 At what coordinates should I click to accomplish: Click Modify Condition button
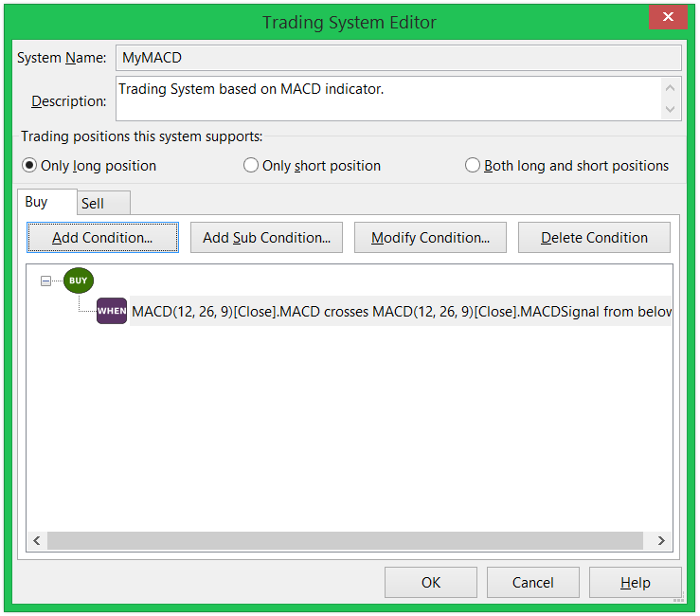pyautogui.click(x=430, y=238)
